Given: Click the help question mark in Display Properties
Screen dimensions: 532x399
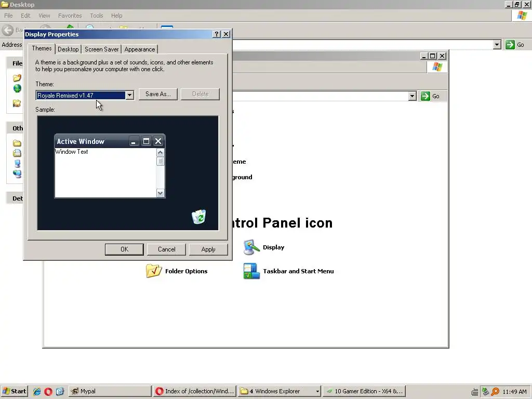Looking at the screenshot, I should click(x=217, y=34).
